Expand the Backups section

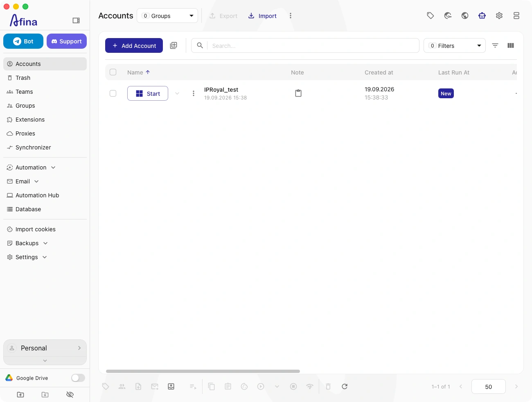45,243
